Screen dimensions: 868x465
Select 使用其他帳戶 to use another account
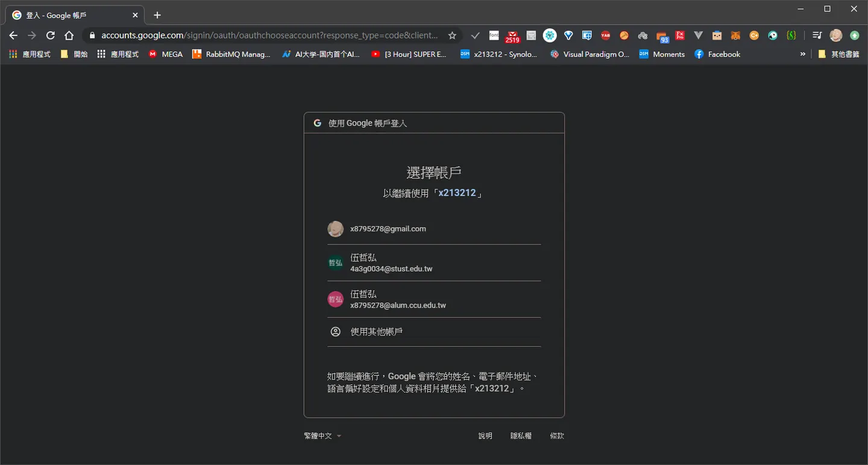point(434,332)
